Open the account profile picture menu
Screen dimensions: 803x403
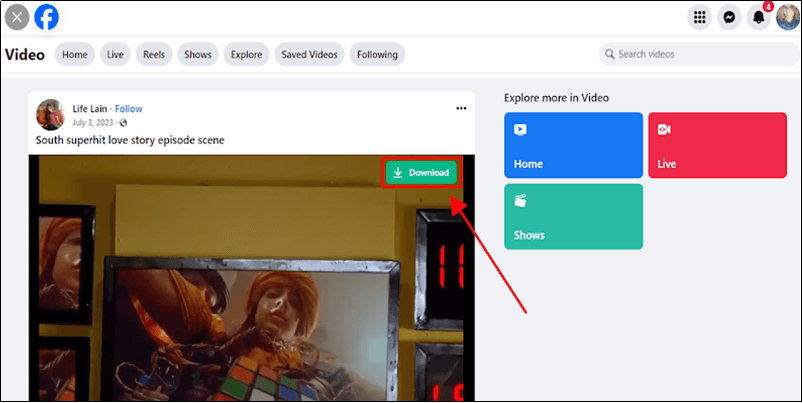[x=788, y=17]
